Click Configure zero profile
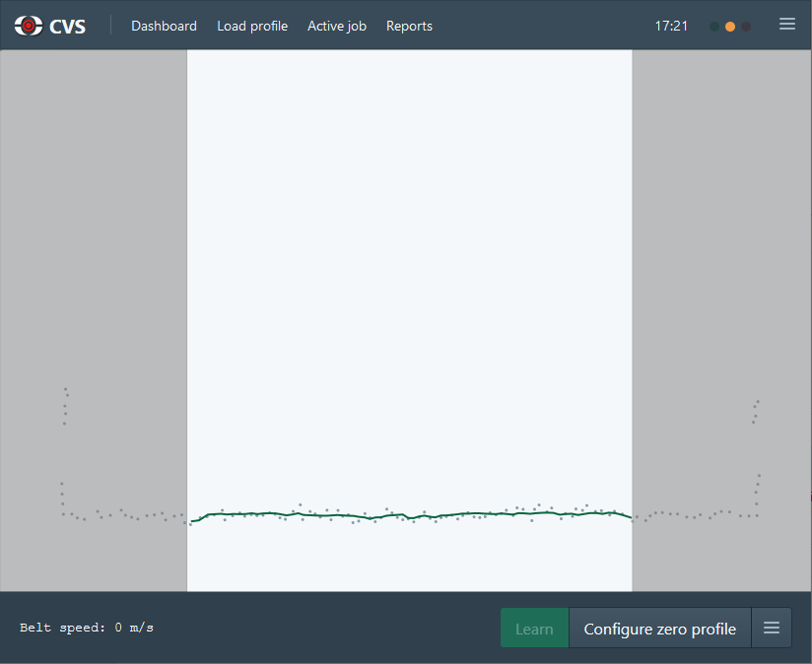The height and width of the screenshot is (664, 812). pos(660,628)
